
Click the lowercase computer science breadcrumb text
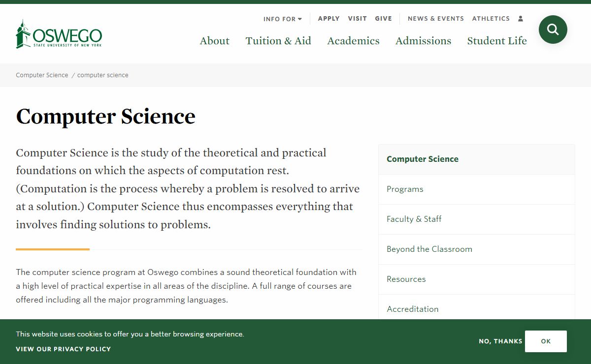point(103,75)
